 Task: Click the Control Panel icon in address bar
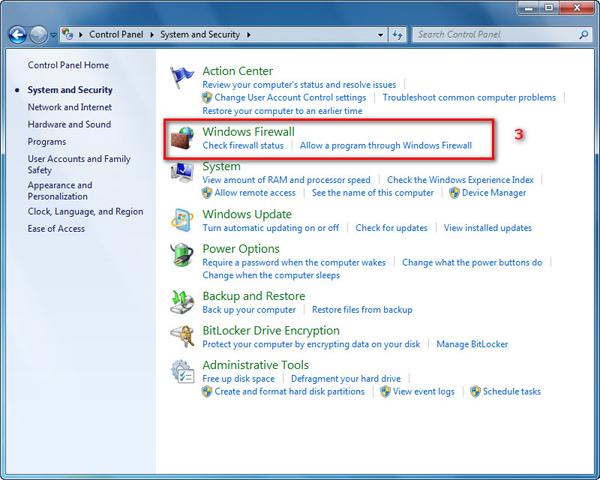coord(68,34)
